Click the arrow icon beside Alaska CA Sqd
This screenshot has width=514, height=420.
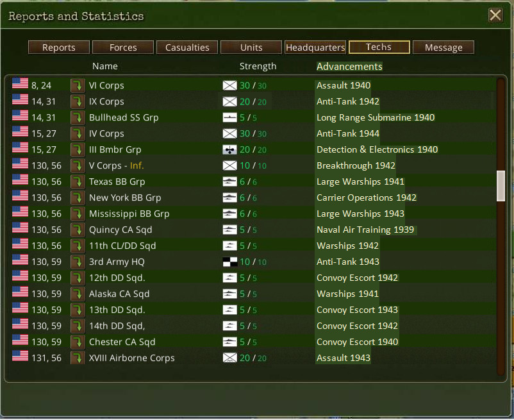78,294
